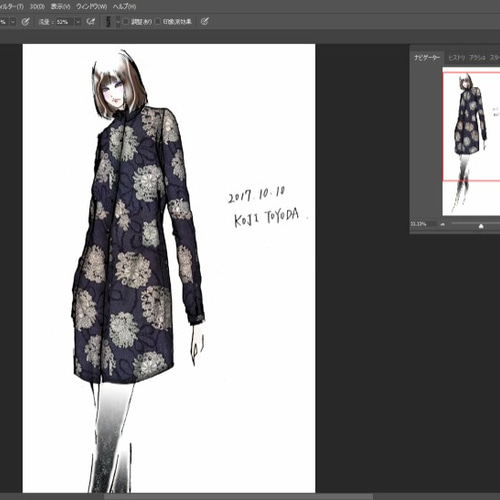Switch to the ナビゲーター navigator tab

tap(427, 58)
